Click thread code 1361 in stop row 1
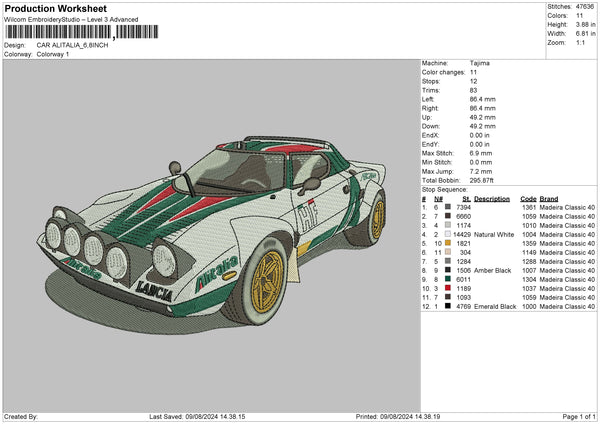Image resolution: width=600 pixels, height=424 pixels. pyautogui.click(x=529, y=207)
